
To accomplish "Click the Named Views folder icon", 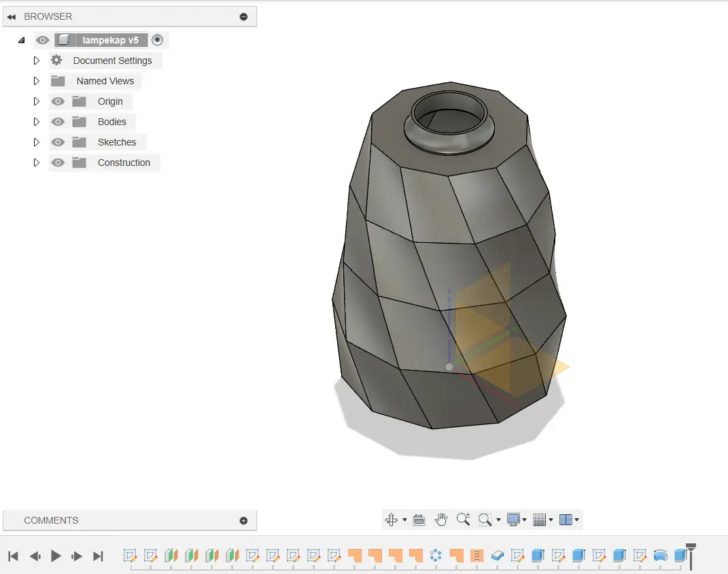I will pos(58,81).
